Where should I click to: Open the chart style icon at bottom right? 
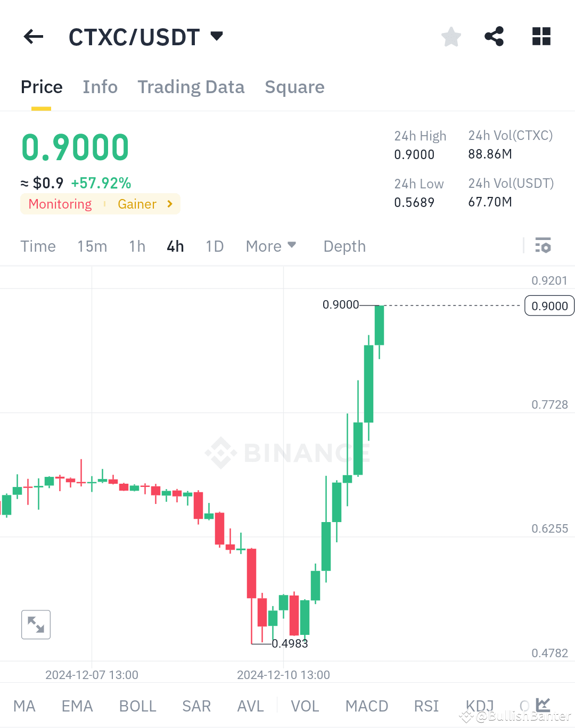coord(542,704)
